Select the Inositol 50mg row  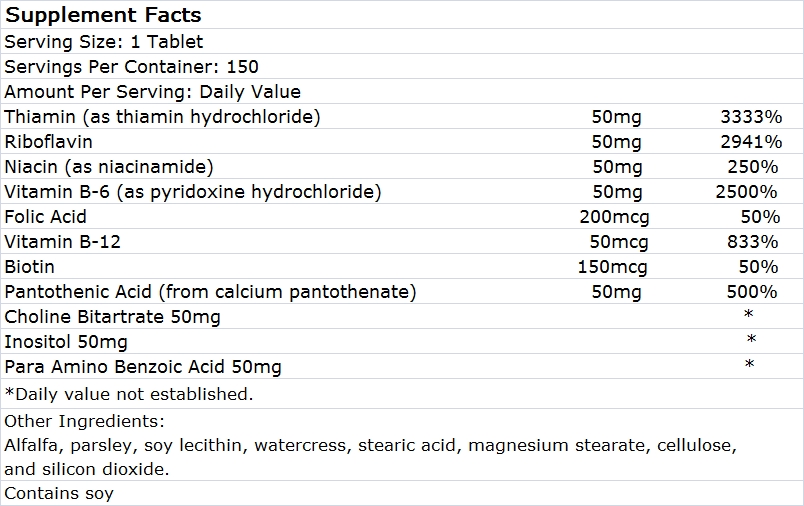coord(66,342)
